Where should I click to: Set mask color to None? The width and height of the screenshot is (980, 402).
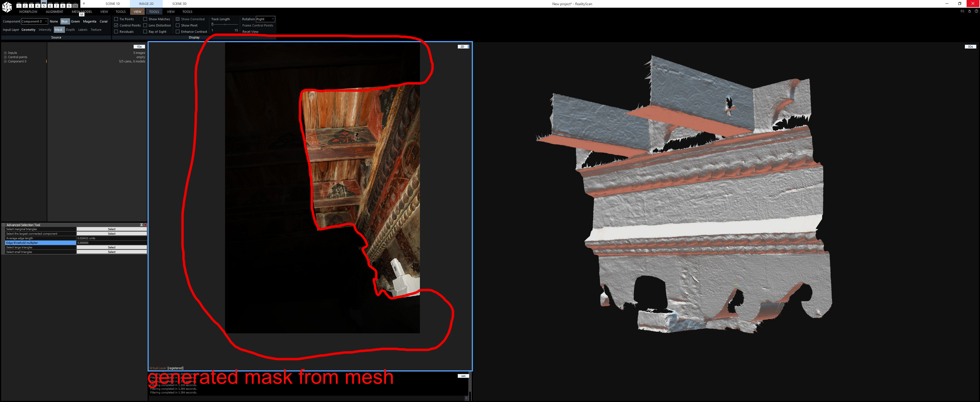pos(54,22)
